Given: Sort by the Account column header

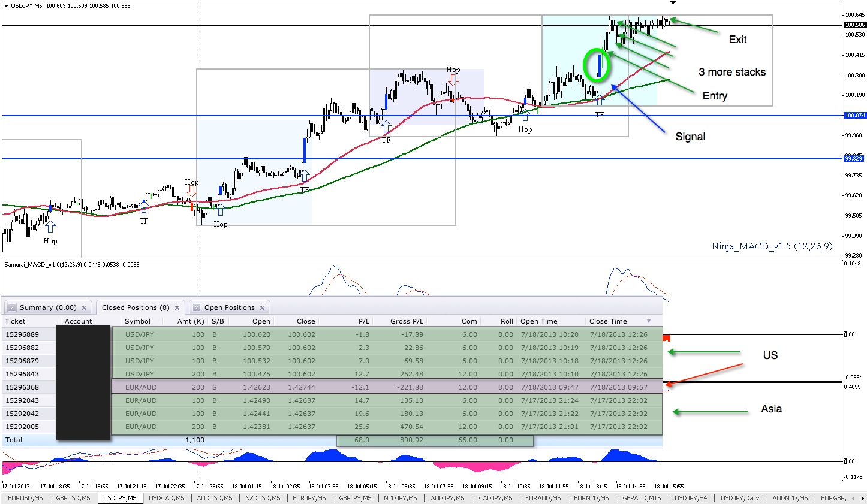Looking at the screenshot, I should point(79,321).
